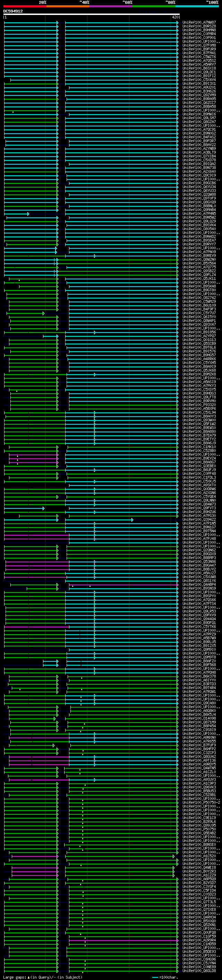The height and width of the screenshot is (980, 222).
Task: Open hit UniRef100_Q3EBE0
Action: pyautogui.click(x=199, y=466)
